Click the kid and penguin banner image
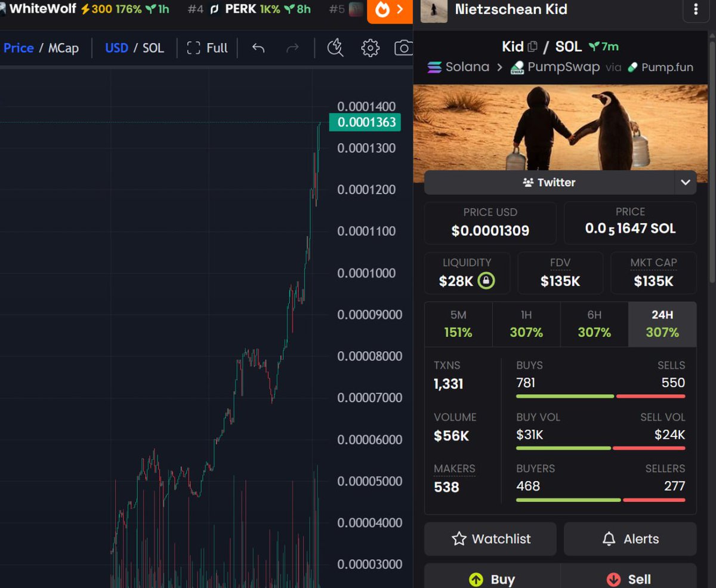The width and height of the screenshot is (716, 588). (560, 127)
